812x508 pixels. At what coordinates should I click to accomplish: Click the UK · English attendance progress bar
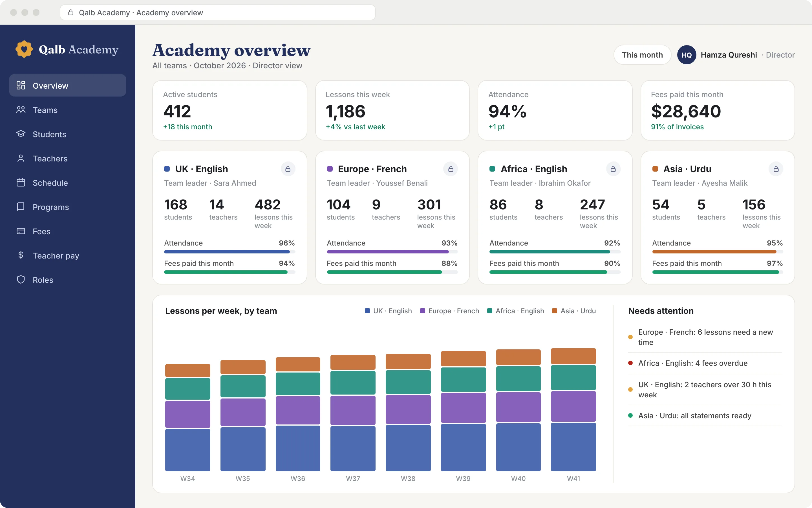click(230, 252)
